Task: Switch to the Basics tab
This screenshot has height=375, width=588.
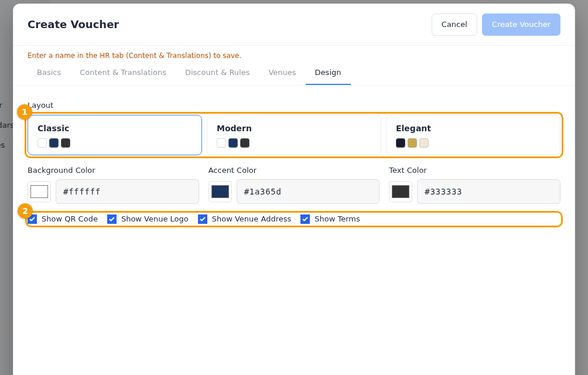Action: coord(49,73)
